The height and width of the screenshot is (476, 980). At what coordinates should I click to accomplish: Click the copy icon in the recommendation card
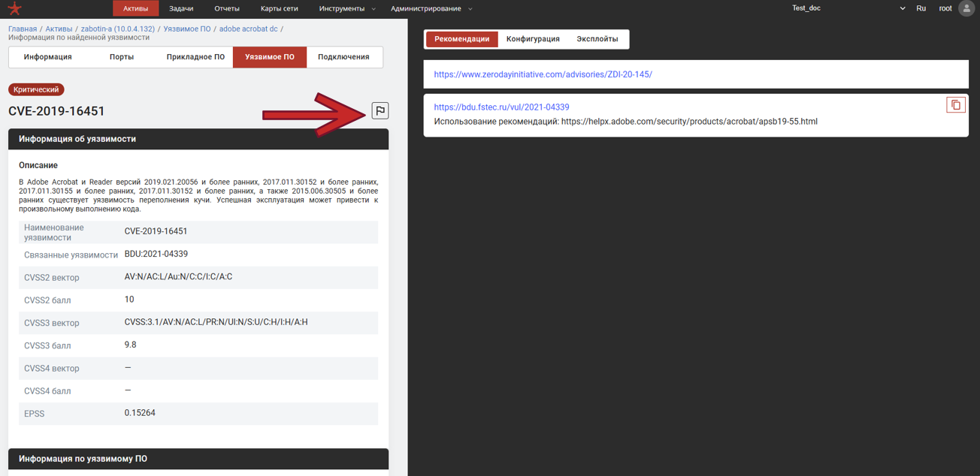coord(955,105)
